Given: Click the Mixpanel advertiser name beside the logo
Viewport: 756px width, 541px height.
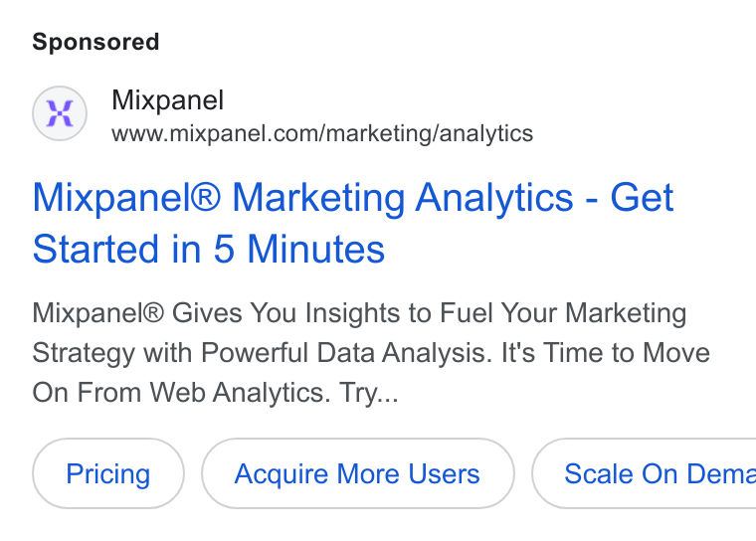Looking at the screenshot, I should pyautogui.click(x=167, y=100).
